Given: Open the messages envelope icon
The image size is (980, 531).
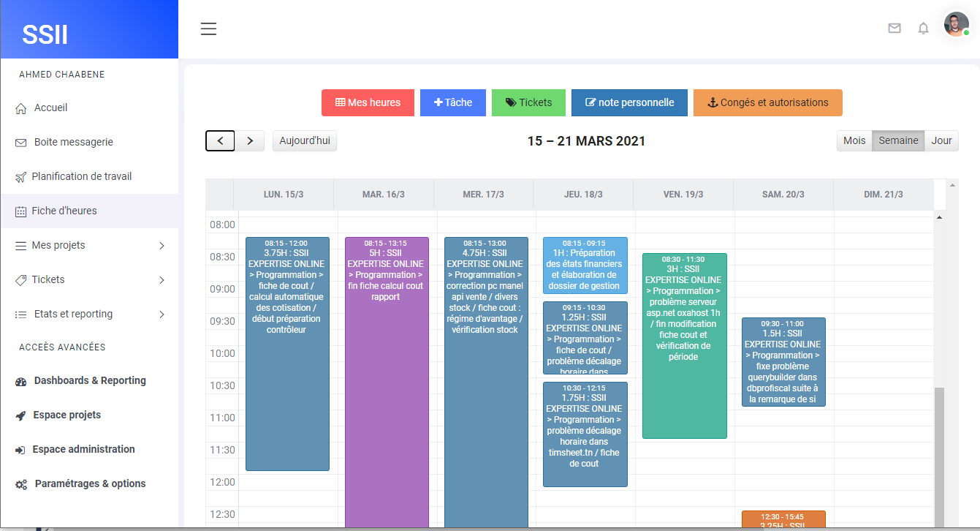Looking at the screenshot, I should click(894, 28).
